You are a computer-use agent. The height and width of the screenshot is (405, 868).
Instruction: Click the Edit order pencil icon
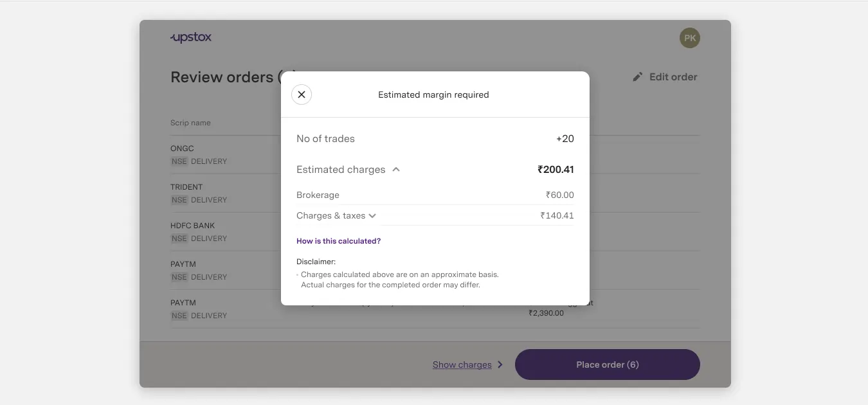click(638, 77)
